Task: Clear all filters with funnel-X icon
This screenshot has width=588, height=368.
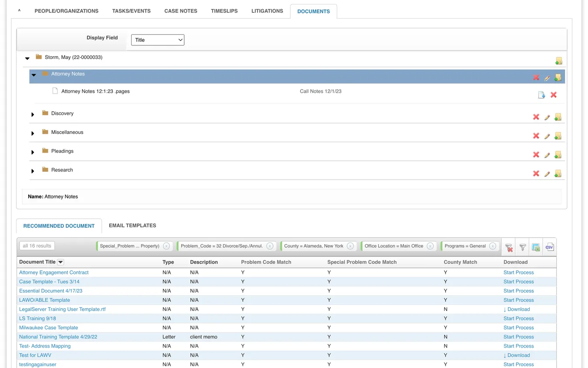Action: point(509,247)
